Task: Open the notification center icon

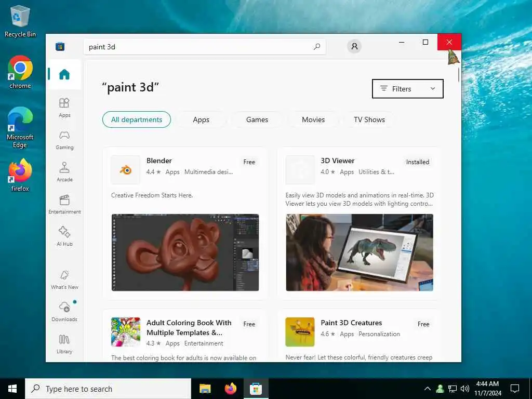Action: (x=515, y=389)
